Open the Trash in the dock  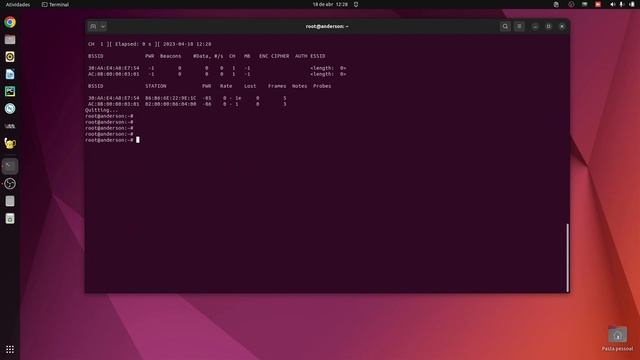click(10, 218)
